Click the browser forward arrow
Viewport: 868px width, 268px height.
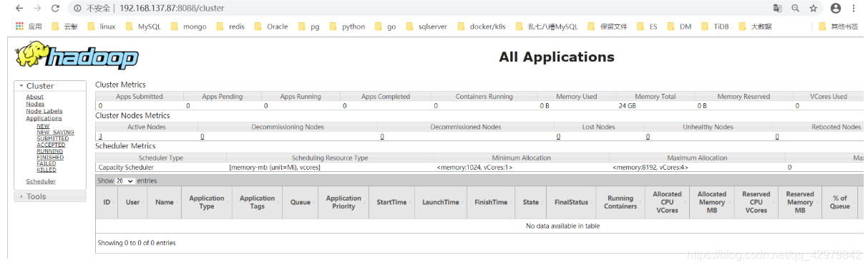click(x=36, y=9)
